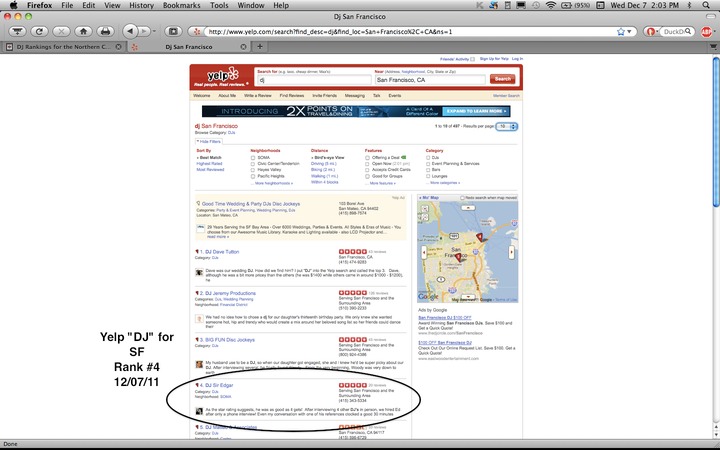
Task: Click the Wi-Fi status icon
Action: (551, 6)
